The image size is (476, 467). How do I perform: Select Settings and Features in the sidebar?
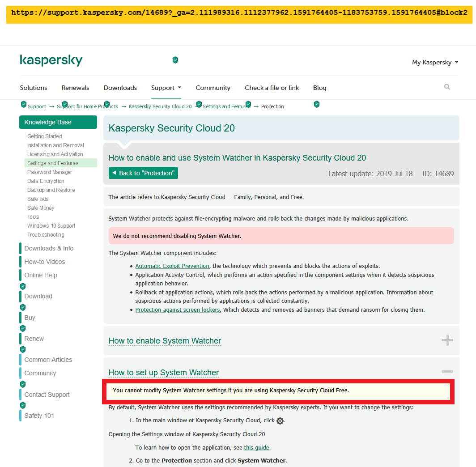[61, 163]
